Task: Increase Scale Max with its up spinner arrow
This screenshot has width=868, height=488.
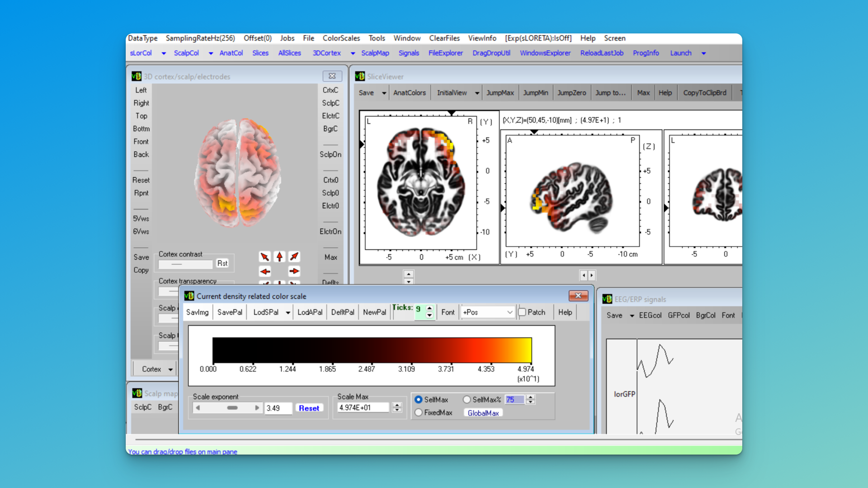Action: (x=397, y=405)
